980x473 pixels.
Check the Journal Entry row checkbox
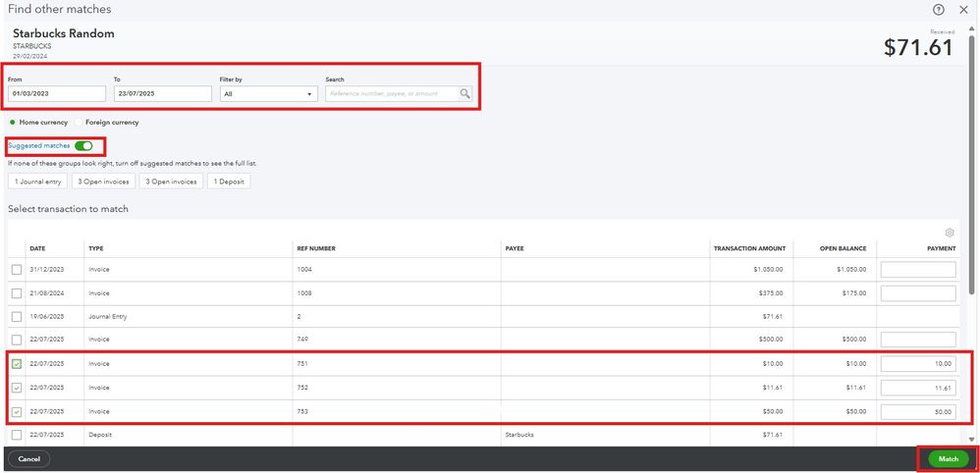coord(17,317)
